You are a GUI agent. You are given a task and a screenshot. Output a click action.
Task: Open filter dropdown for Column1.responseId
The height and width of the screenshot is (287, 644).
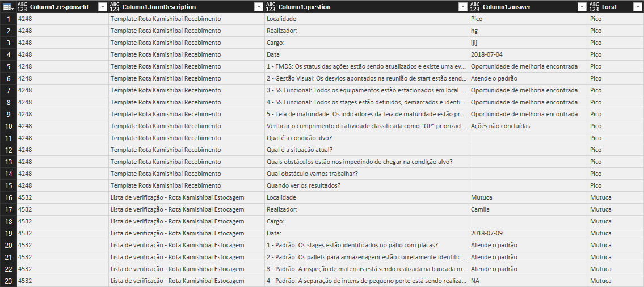(103, 7)
